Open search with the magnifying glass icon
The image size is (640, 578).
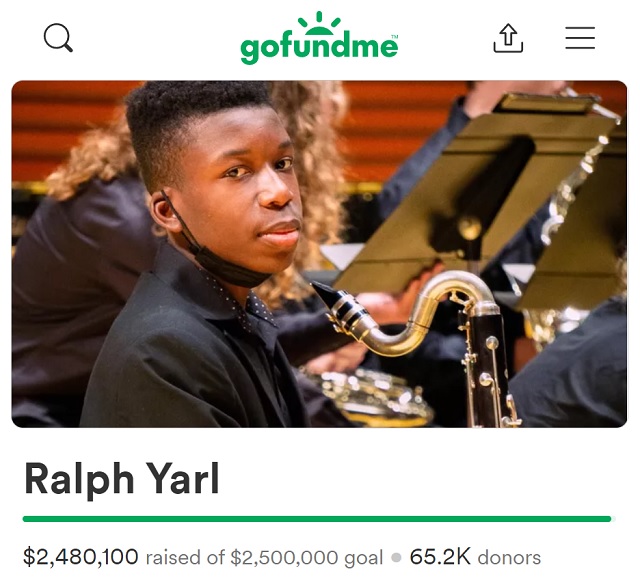coord(58,38)
